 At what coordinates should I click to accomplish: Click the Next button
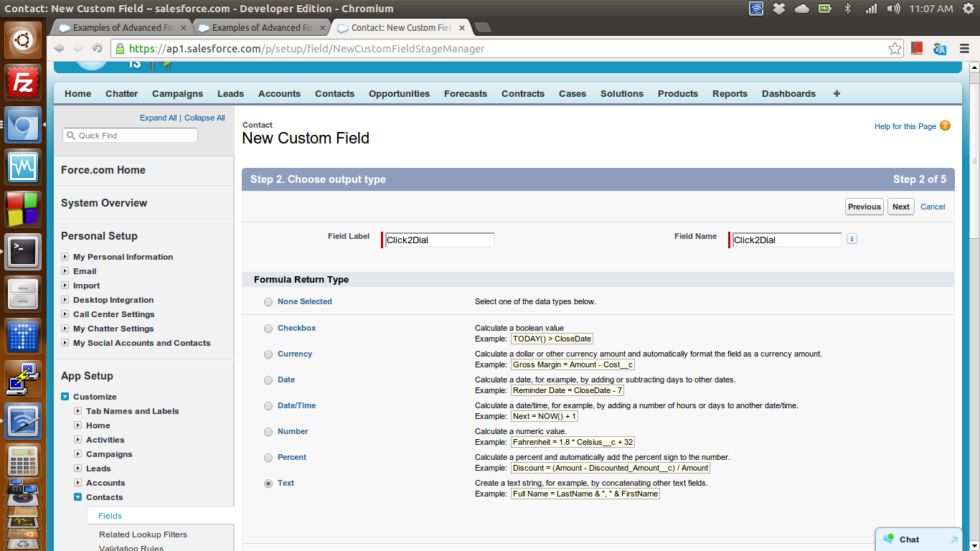900,207
